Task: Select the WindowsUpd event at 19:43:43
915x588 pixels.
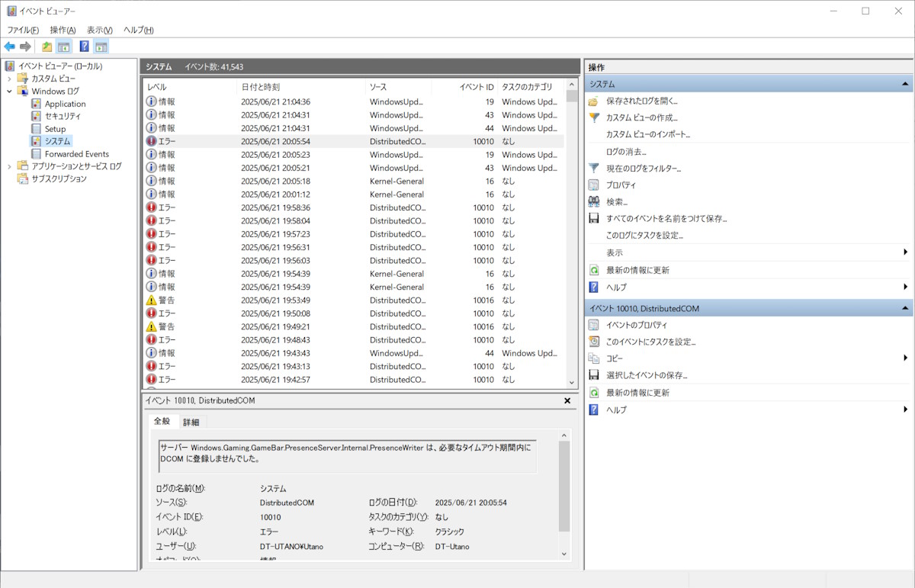Action: coord(354,353)
